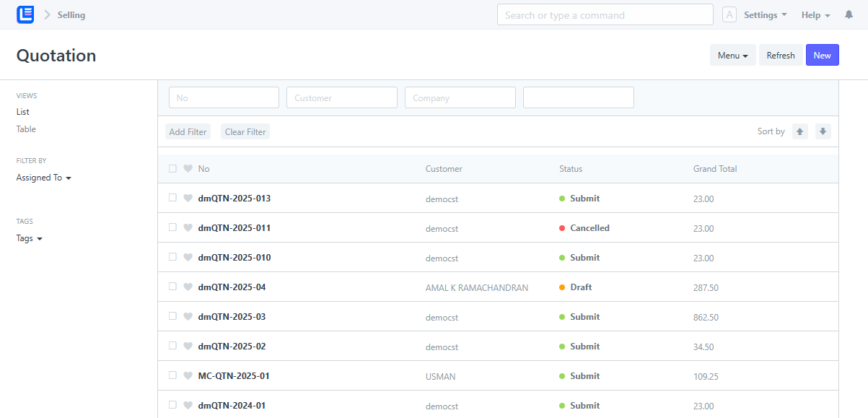Screen dimensions: 868x418
Task: Open the notifications bell icon
Action: coord(849,15)
